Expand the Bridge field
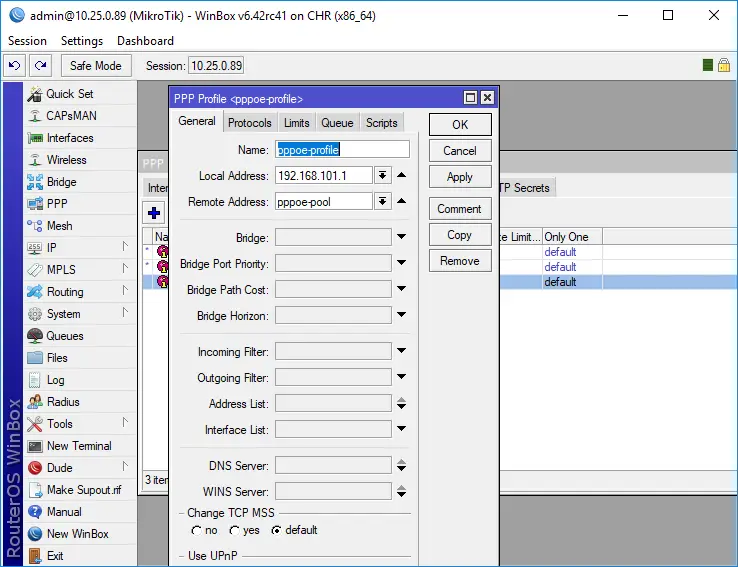Screen dimensions: 738x567 point(401,237)
